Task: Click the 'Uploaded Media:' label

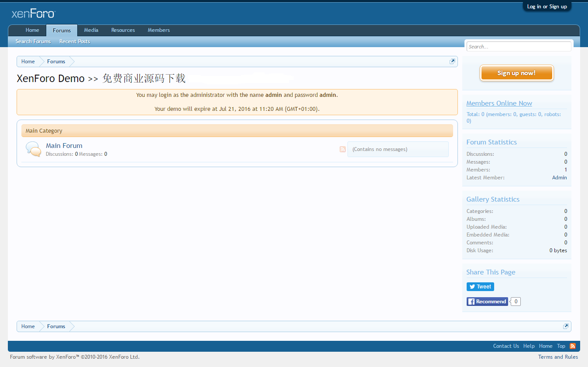Action: point(486,227)
